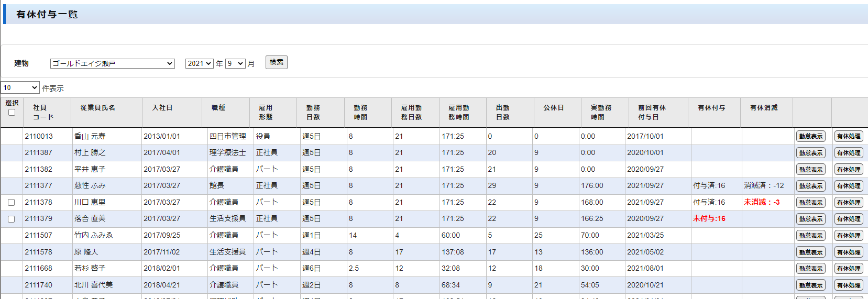The height and width of the screenshot is (299, 868).
Task: Click the red 未付与:16 status text
Action: (x=709, y=218)
